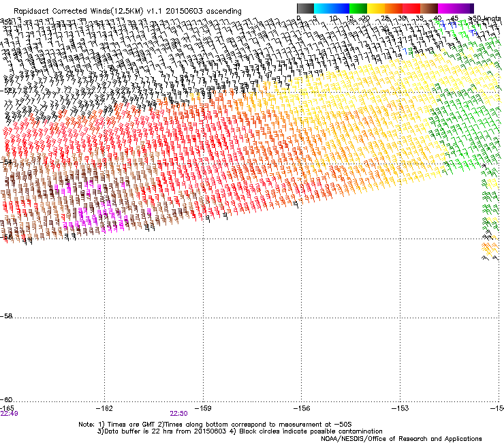
Task: Click the -159 longitude axis label
Action: click(203, 408)
